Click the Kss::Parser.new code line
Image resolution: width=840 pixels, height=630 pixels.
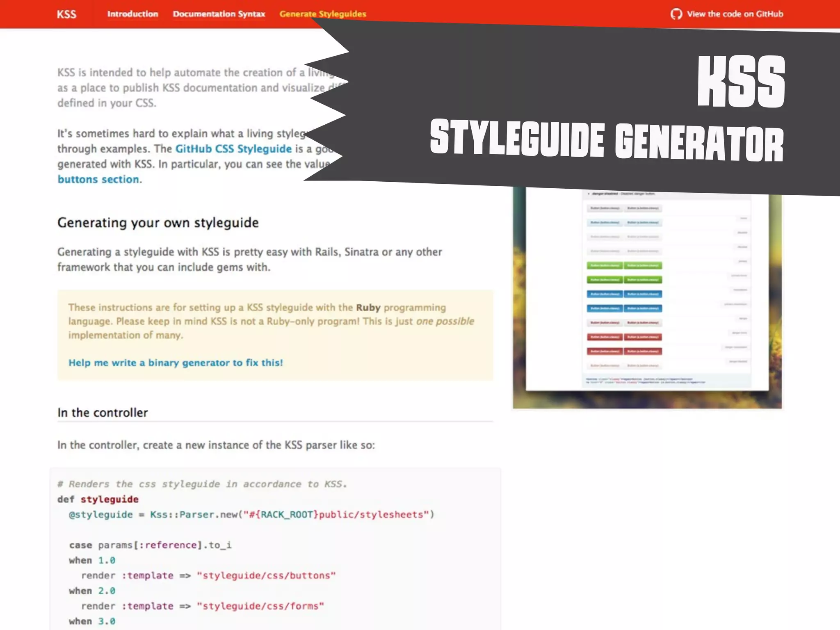coord(251,515)
